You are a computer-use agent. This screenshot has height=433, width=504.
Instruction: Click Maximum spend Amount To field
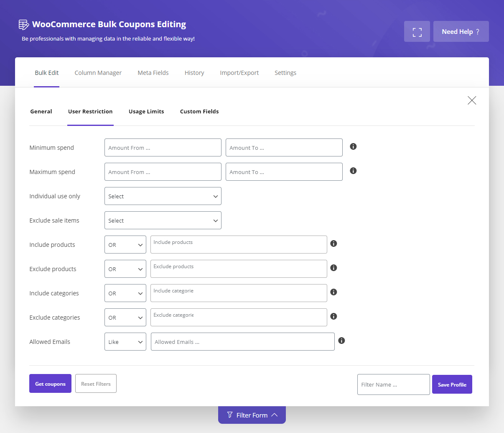click(284, 172)
